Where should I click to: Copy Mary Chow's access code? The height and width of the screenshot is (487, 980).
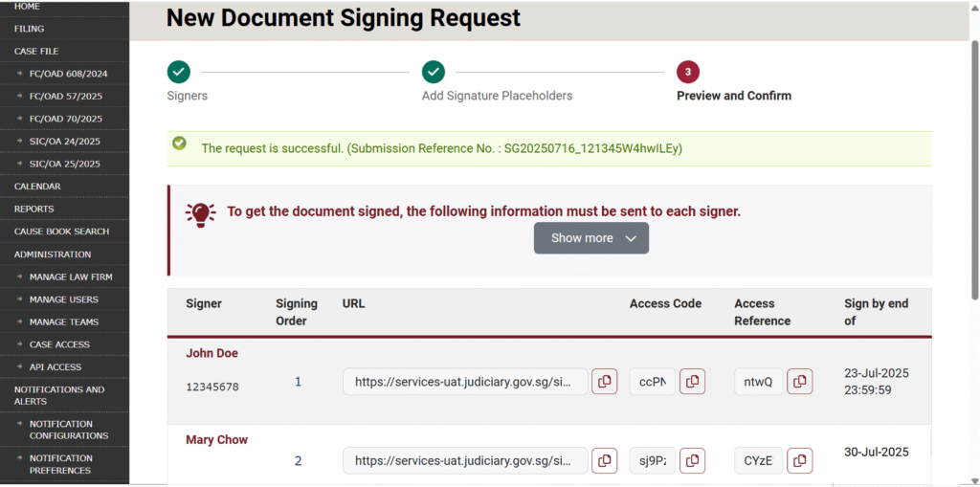point(692,460)
